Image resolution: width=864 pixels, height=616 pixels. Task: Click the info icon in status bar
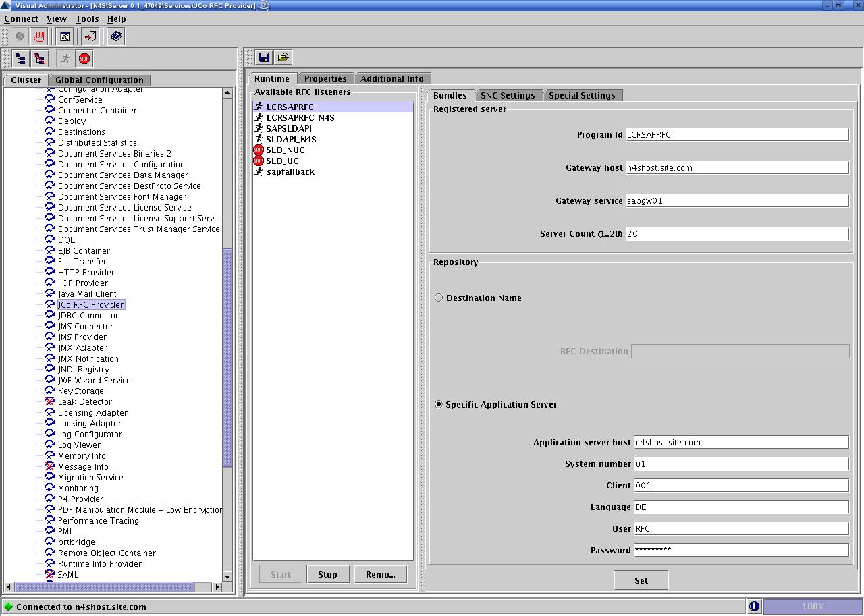pos(754,606)
